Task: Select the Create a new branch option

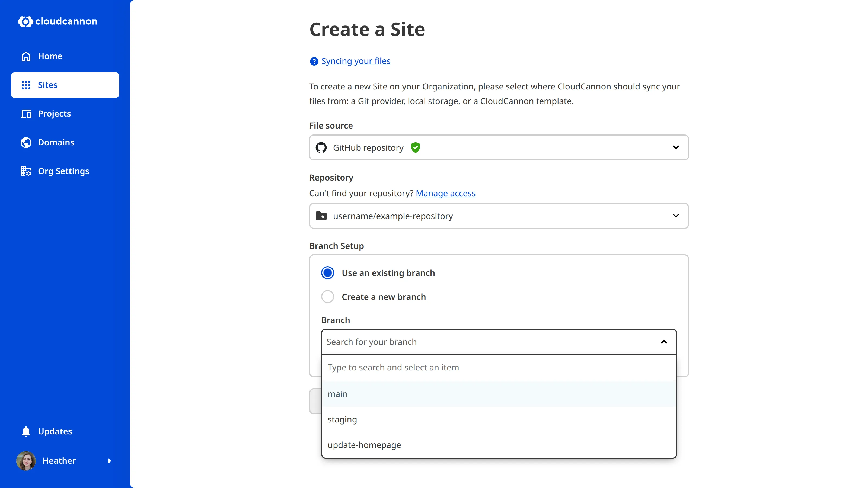Action: pyautogui.click(x=327, y=296)
